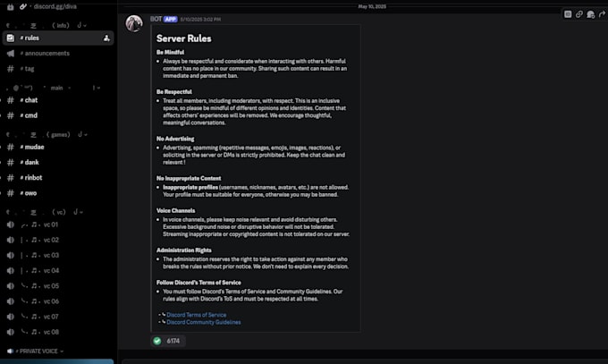
Task: Click the add reaction icon in the message toolbar
Action: 590,14
